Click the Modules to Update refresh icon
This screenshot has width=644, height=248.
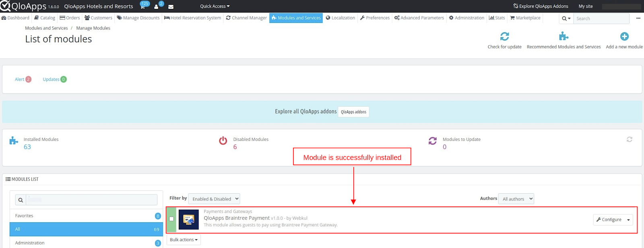(433, 141)
